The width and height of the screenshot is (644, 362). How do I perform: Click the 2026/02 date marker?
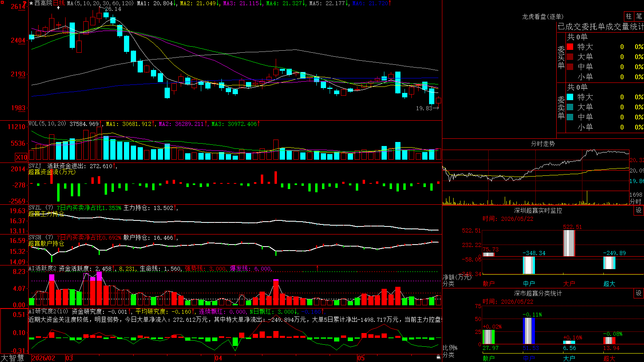43,358
